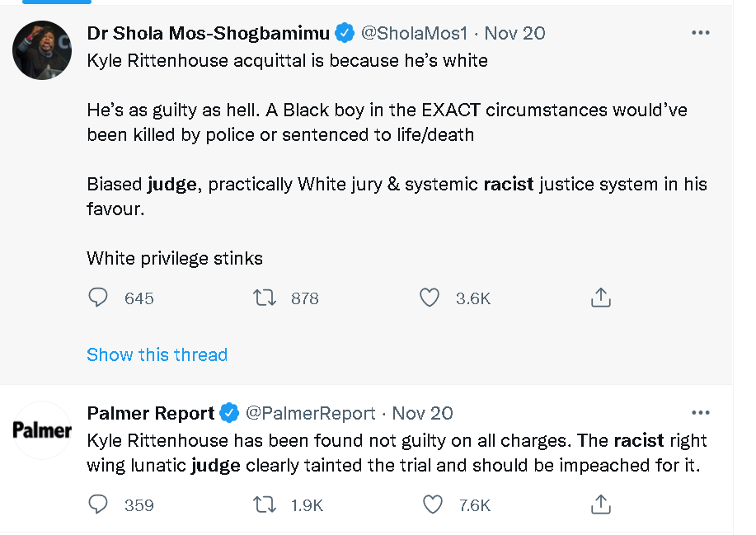Open the Palmer Report tweet text
The width and height of the screenshot is (756, 535).
pyautogui.click(x=396, y=453)
